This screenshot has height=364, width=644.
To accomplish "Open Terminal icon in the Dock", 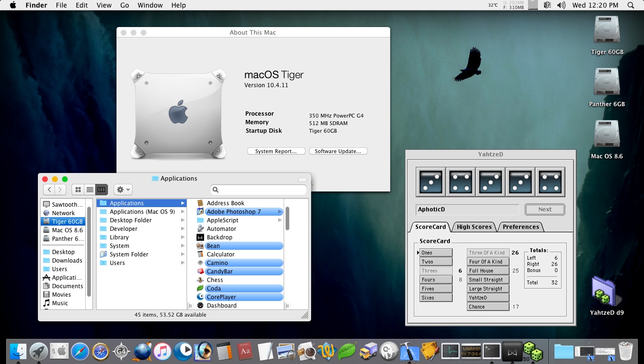I will (x=492, y=351).
